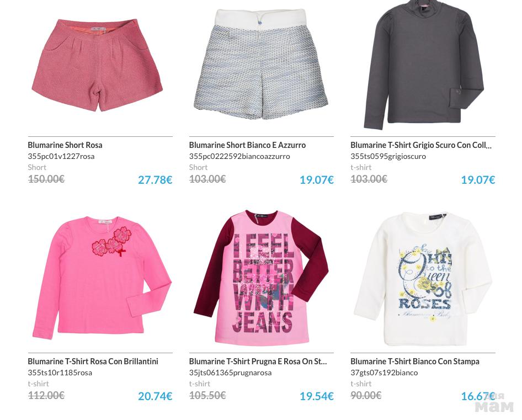Screen dimensions: 522x420
Task: Open the white 'Queen of Roses' shirt image
Action: pyautogui.click(x=423, y=279)
